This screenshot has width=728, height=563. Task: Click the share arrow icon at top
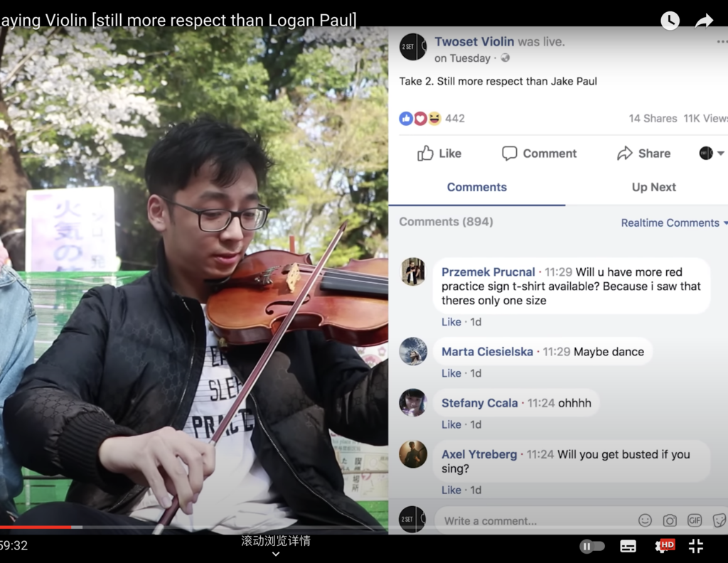click(704, 21)
